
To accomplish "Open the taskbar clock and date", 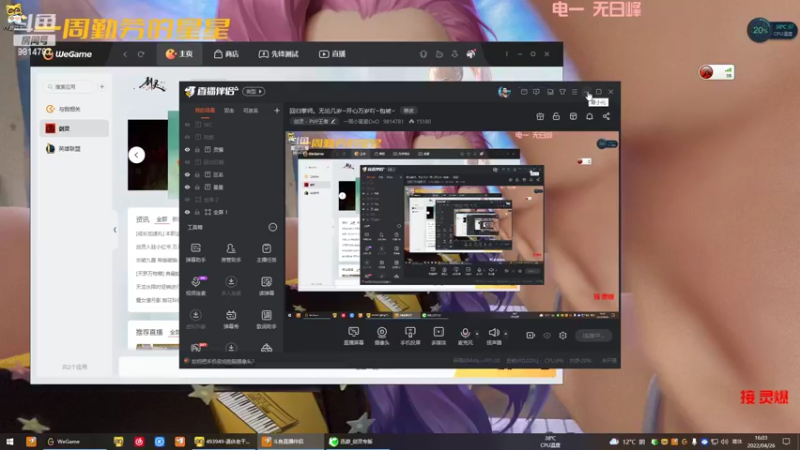I will pos(761,441).
